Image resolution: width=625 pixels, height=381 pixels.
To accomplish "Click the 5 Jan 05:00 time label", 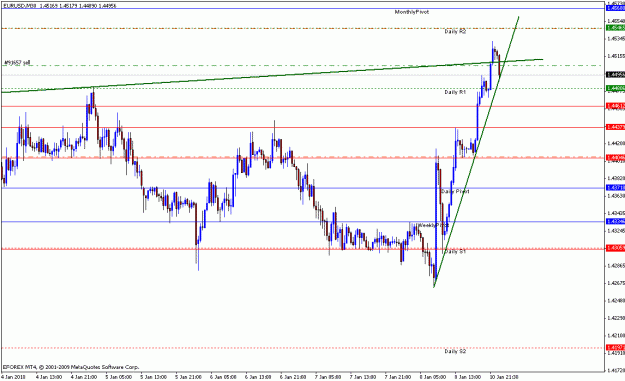I will click(x=119, y=377).
